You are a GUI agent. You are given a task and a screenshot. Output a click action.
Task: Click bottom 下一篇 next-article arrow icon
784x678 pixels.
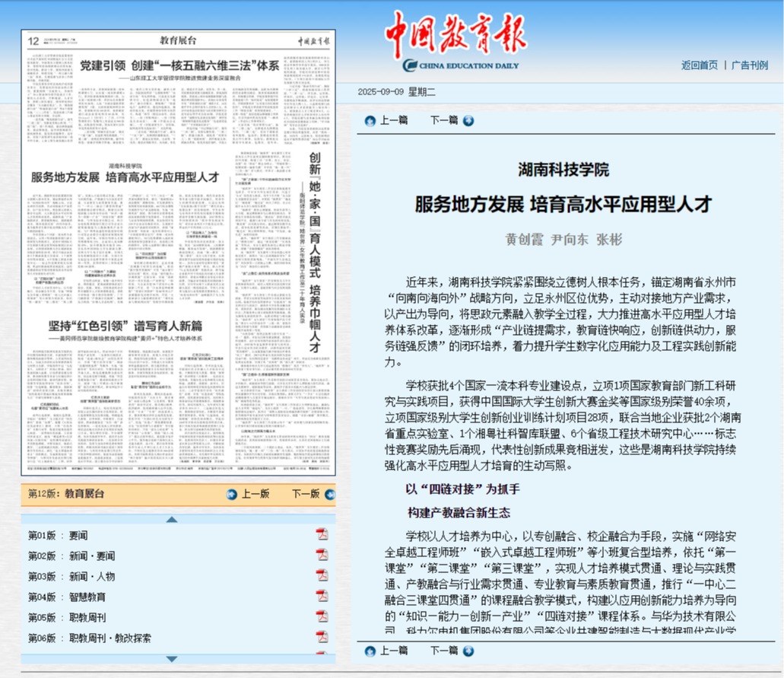point(468,651)
